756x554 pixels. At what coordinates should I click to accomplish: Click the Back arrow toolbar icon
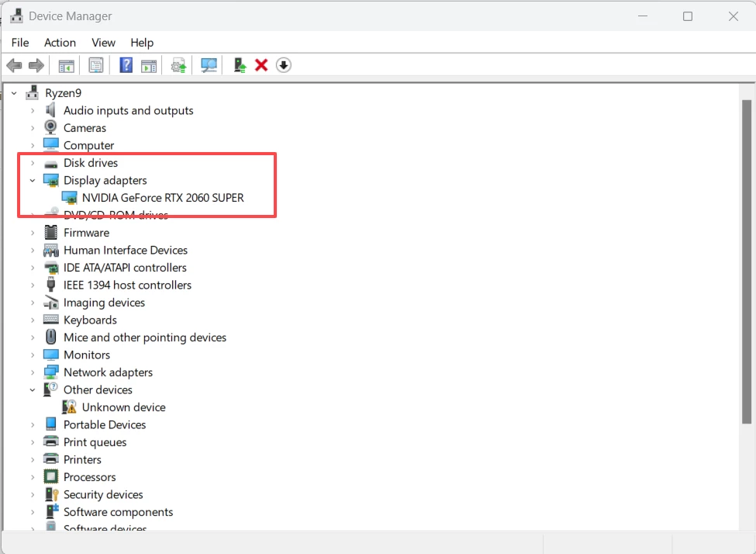(14, 65)
